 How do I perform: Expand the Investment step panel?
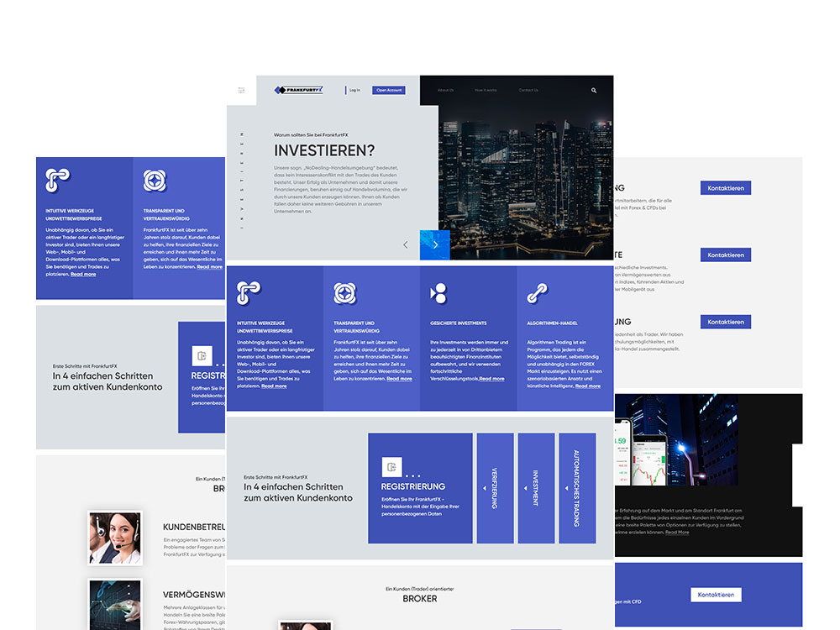(536, 488)
